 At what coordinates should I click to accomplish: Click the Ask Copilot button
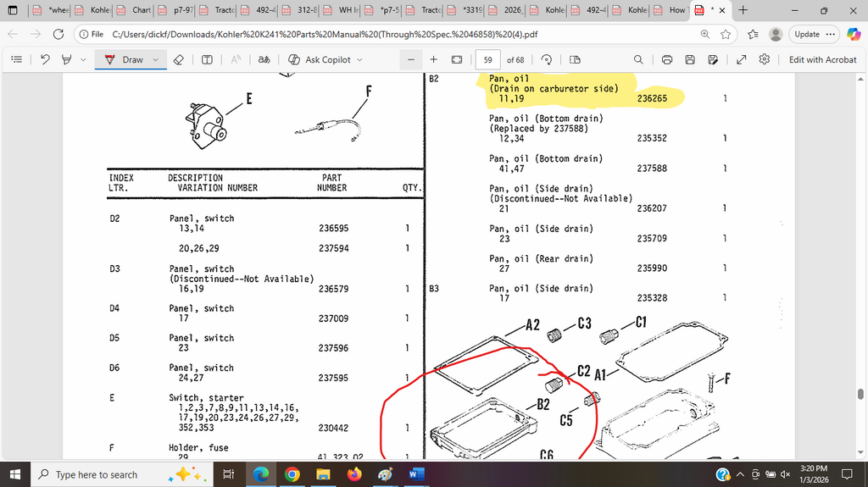320,59
